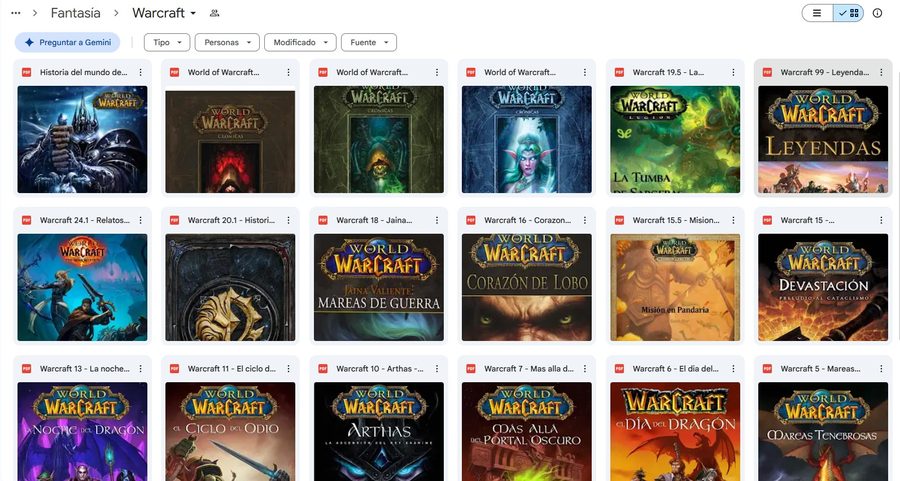Open more actions for Historia del mundo file
900x481 pixels.
click(141, 72)
